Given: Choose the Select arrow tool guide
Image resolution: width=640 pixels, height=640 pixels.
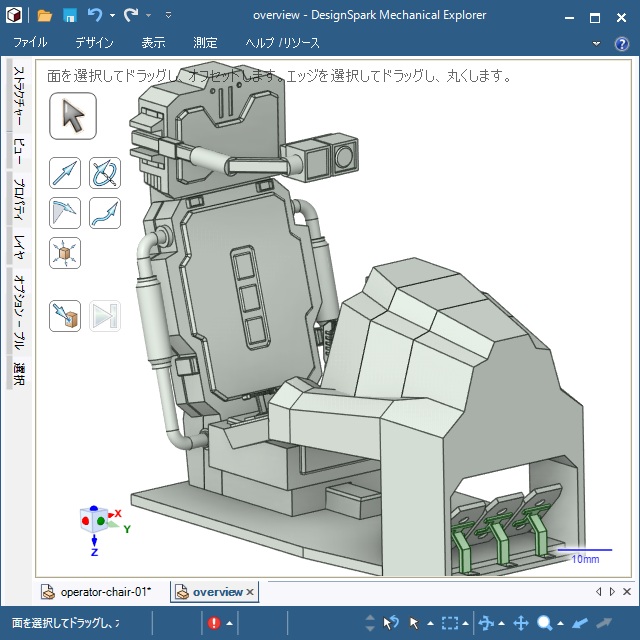Looking at the screenshot, I should click(x=73, y=116).
